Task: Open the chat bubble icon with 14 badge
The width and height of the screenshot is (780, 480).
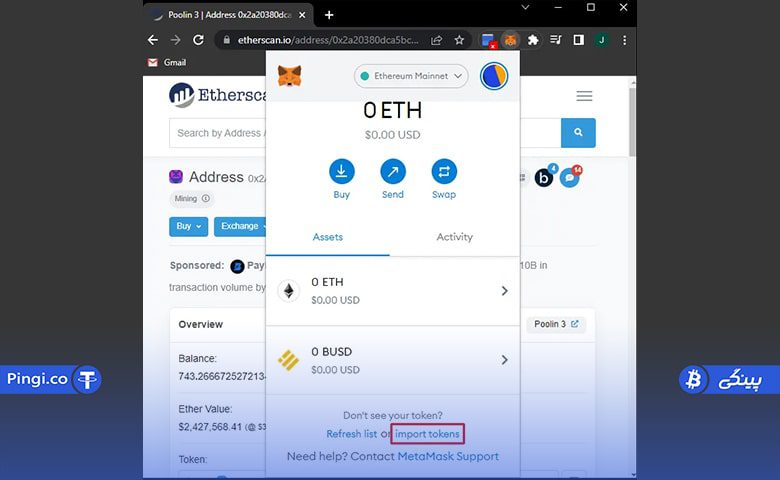Action: click(570, 178)
